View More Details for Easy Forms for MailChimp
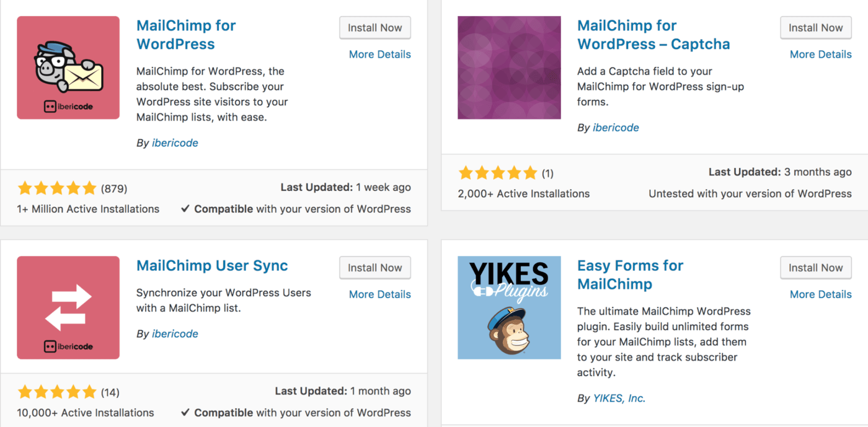Image resolution: width=868 pixels, height=427 pixels. click(821, 294)
